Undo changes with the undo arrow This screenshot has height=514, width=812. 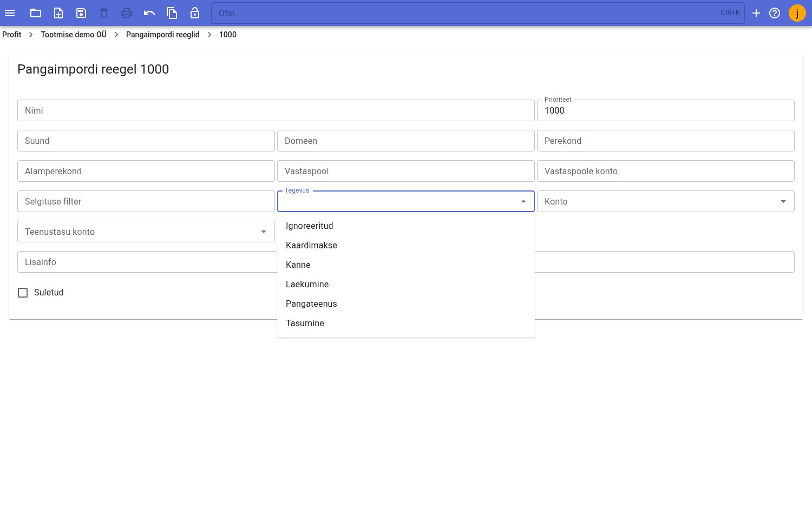click(149, 13)
